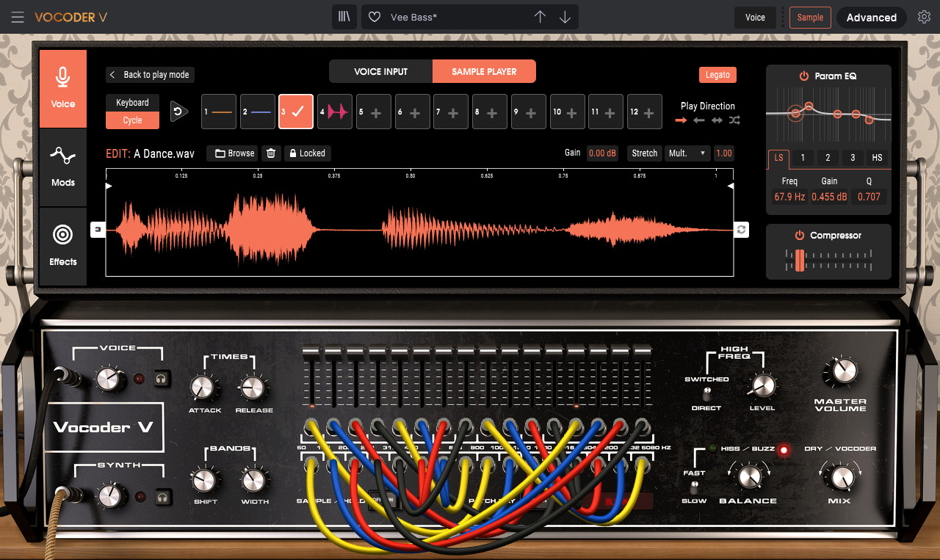Image resolution: width=940 pixels, height=560 pixels.
Task: Set play direction to forward arrow
Action: point(681,120)
